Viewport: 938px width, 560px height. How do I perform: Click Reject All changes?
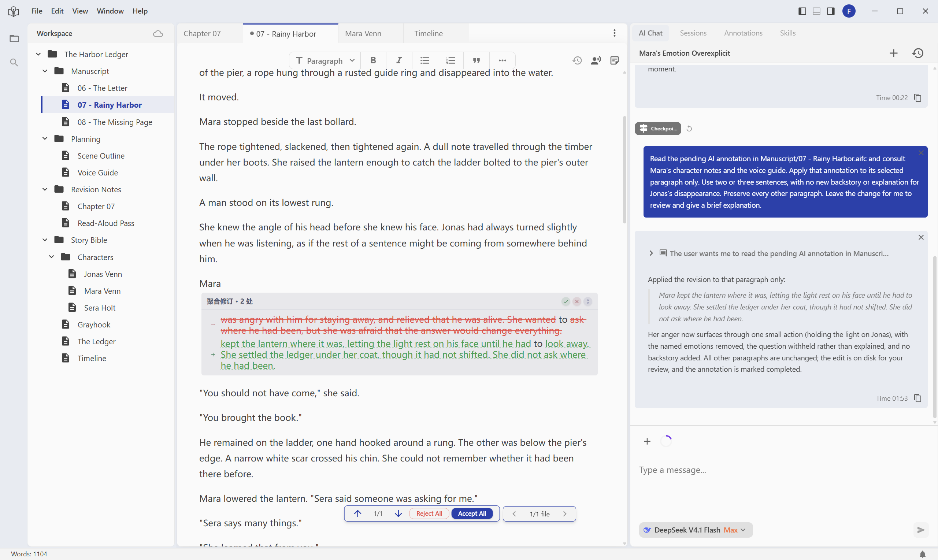(x=429, y=513)
